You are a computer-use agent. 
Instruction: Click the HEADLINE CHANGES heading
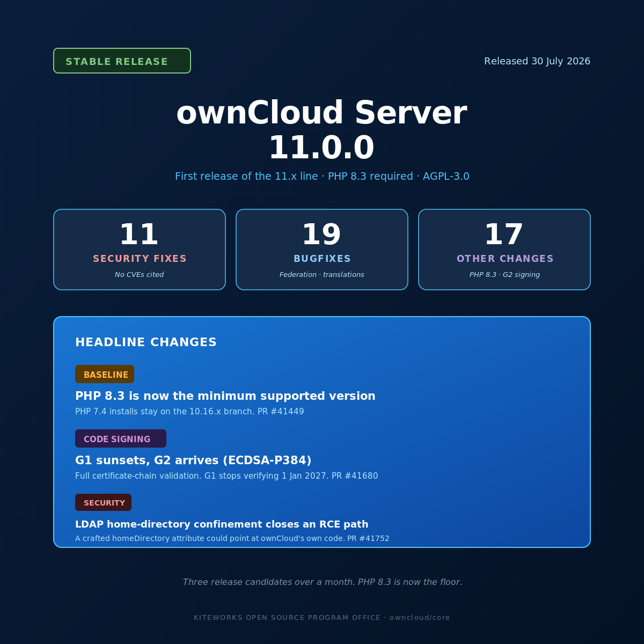point(146,342)
